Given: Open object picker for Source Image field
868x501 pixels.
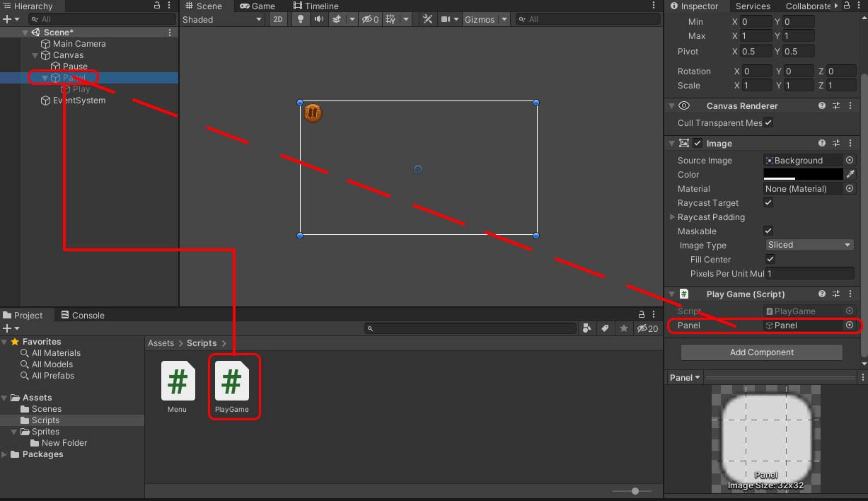Looking at the screenshot, I should [850, 161].
